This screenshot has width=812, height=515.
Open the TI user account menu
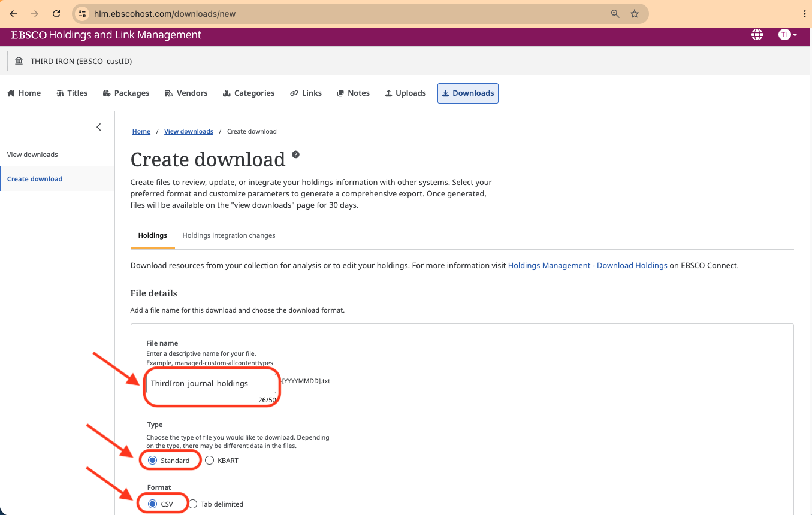(787, 35)
